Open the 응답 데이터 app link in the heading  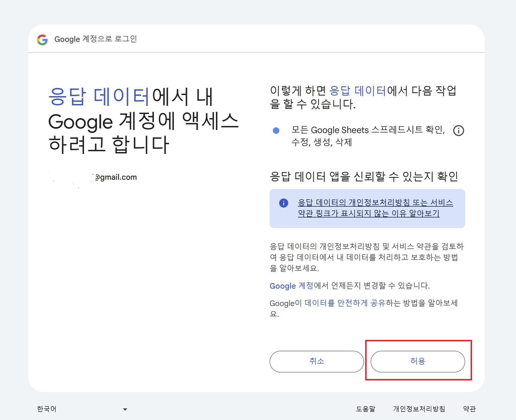pos(99,97)
